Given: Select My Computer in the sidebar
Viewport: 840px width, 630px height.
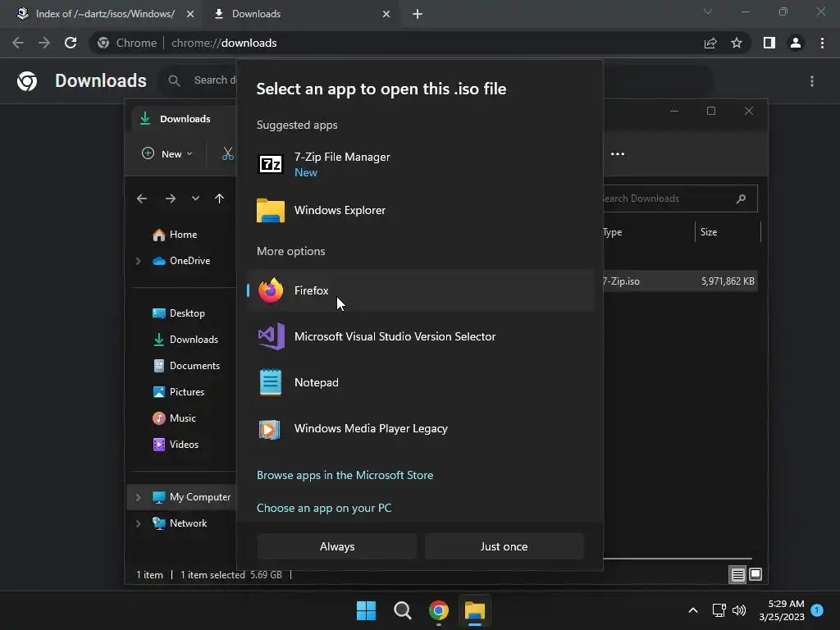Looking at the screenshot, I should coord(190,497).
